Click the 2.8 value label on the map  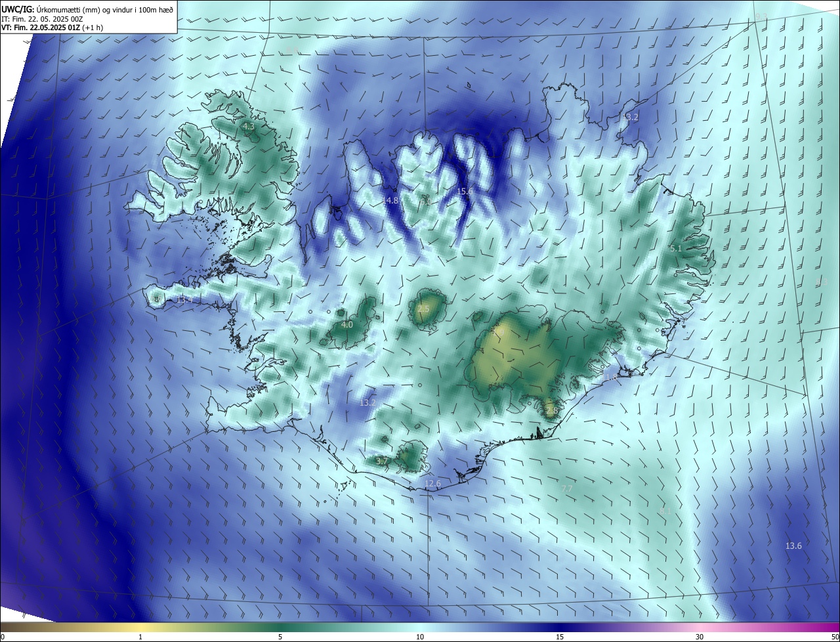point(551,411)
